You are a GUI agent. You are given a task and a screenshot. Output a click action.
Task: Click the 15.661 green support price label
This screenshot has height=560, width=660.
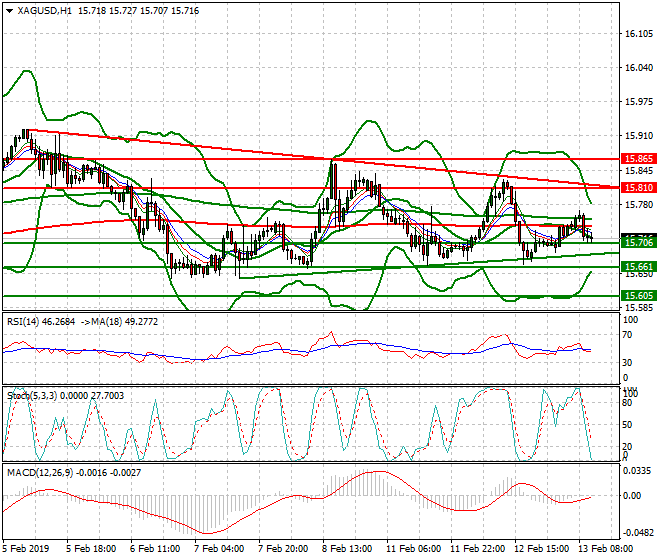click(x=639, y=267)
